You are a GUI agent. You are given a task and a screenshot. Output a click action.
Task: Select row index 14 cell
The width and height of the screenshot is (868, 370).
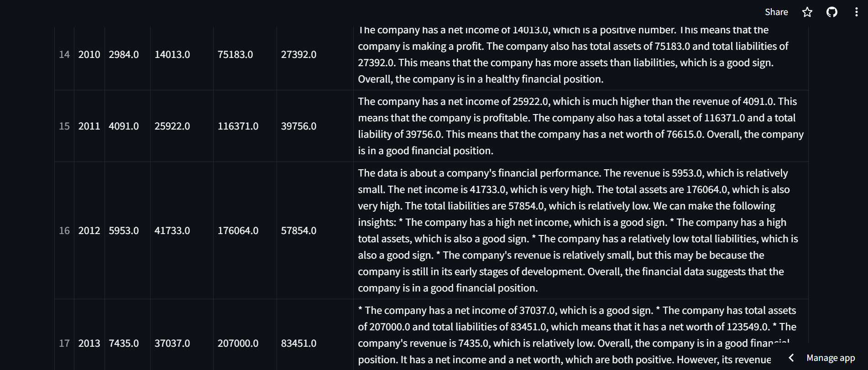click(x=64, y=55)
